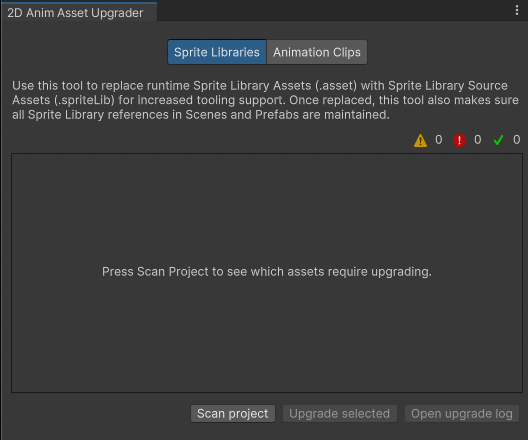Switch to the Animation Clips tab
The image size is (528, 440).
317,52
